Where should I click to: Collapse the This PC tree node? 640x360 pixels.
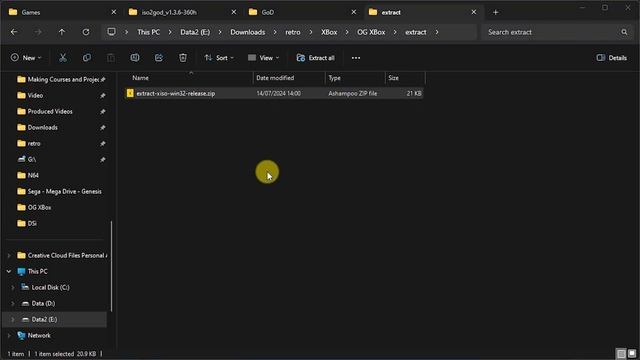(9, 271)
